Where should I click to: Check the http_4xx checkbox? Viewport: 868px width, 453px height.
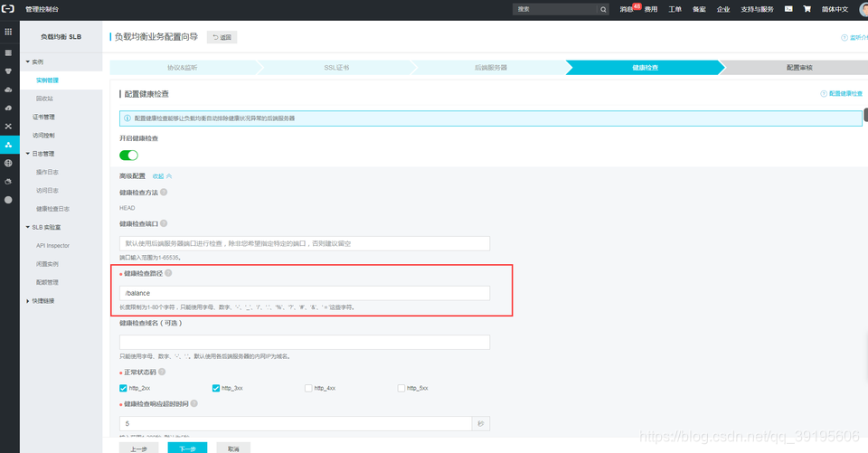tap(308, 388)
